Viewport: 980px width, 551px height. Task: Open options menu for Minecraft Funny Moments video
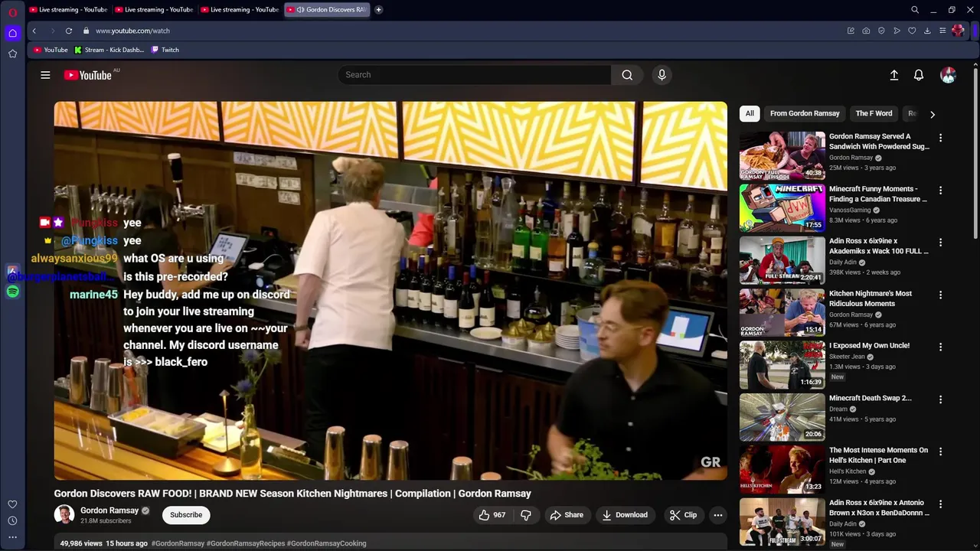[x=940, y=190]
